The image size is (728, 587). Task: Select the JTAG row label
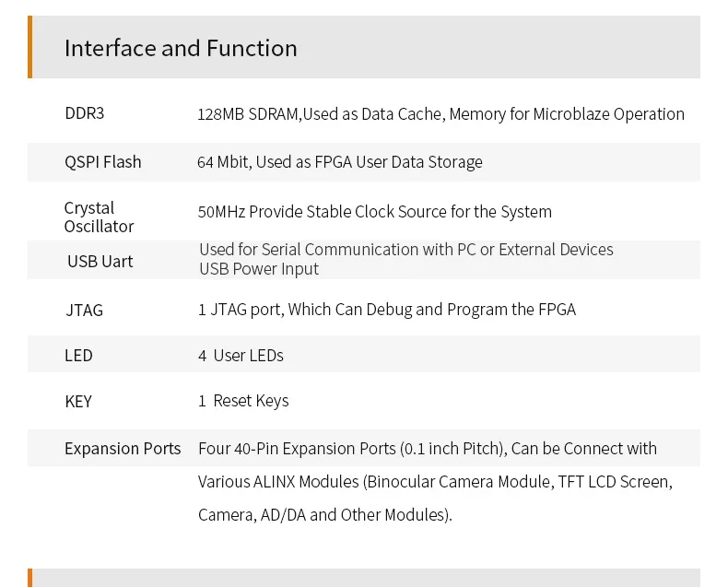84,311
